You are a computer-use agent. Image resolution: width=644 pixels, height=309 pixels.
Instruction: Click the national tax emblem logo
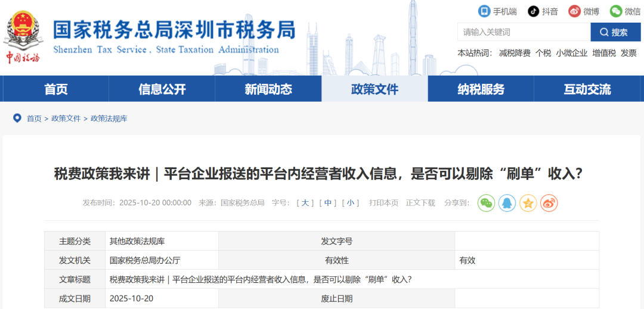point(23,36)
